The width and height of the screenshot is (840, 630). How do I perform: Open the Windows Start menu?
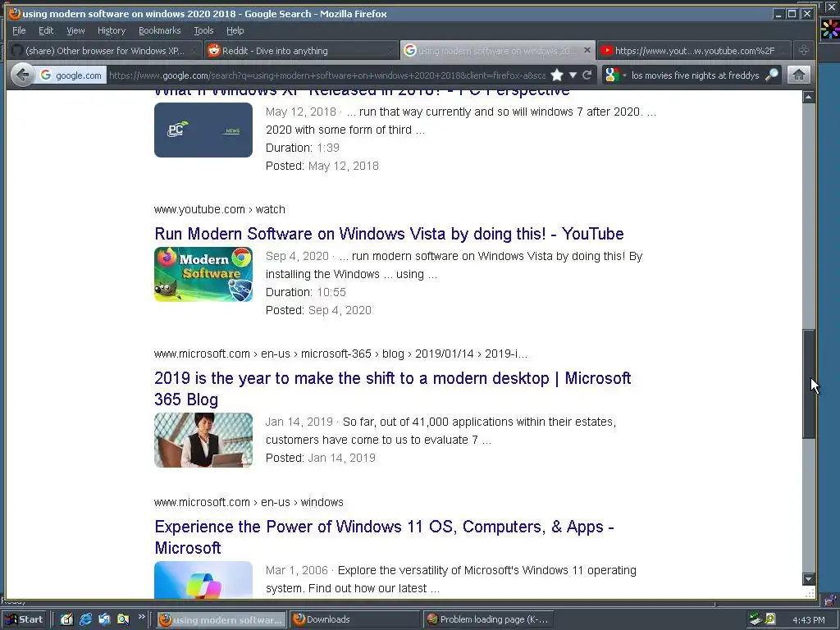point(25,619)
